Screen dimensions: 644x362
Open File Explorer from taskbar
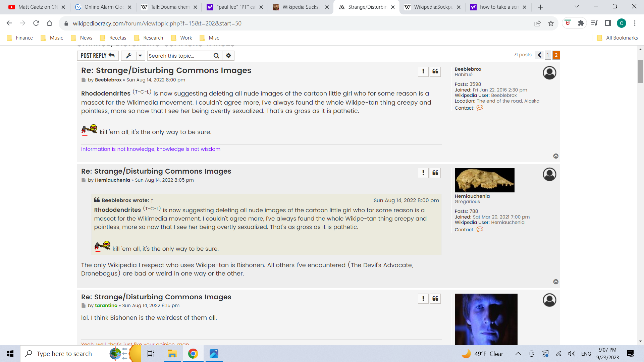coord(172,354)
